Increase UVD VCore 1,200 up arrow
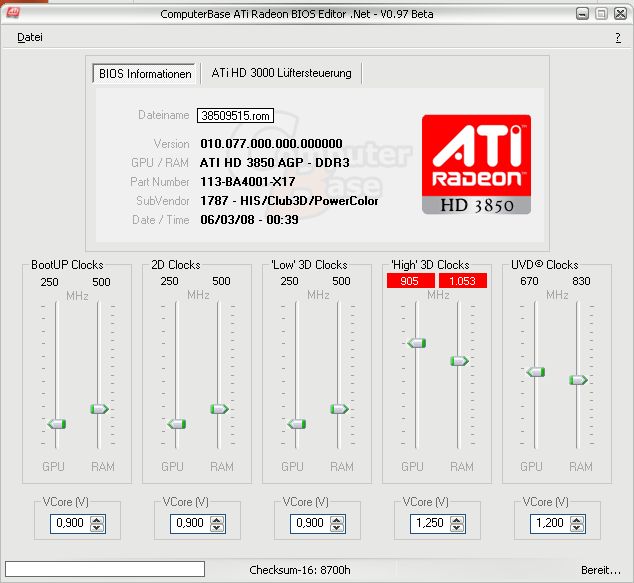This screenshot has width=634, height=583. 577,520
